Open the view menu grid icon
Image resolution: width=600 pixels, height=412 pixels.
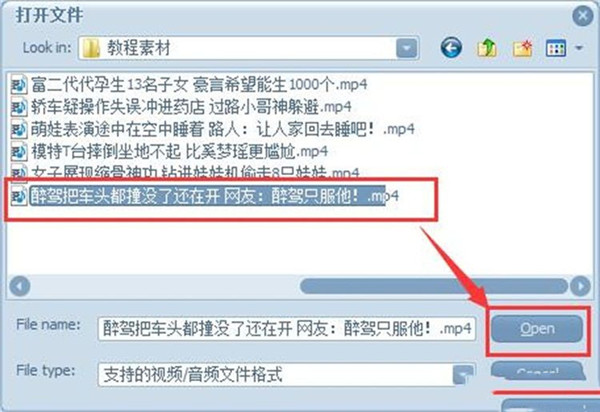(556, 48)
